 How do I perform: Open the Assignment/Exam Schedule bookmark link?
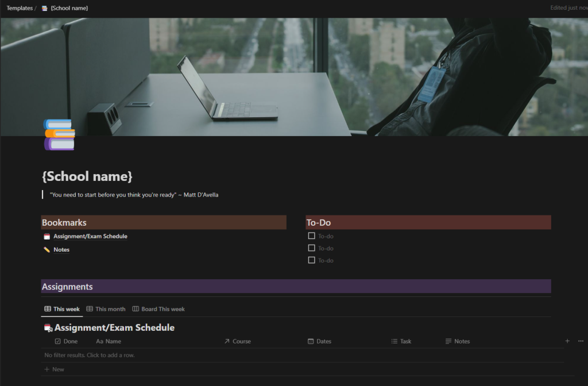coord(90,237)
